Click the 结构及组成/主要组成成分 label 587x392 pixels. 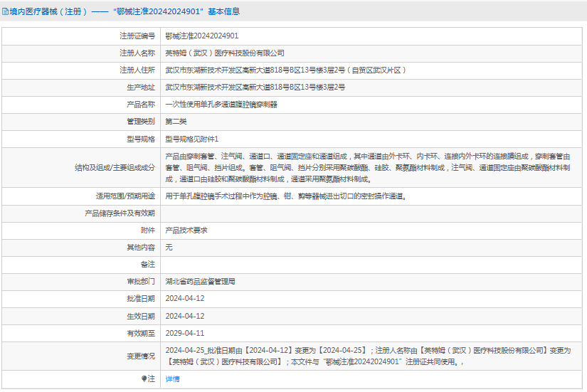pyautogui.click(x=115, y=168)
